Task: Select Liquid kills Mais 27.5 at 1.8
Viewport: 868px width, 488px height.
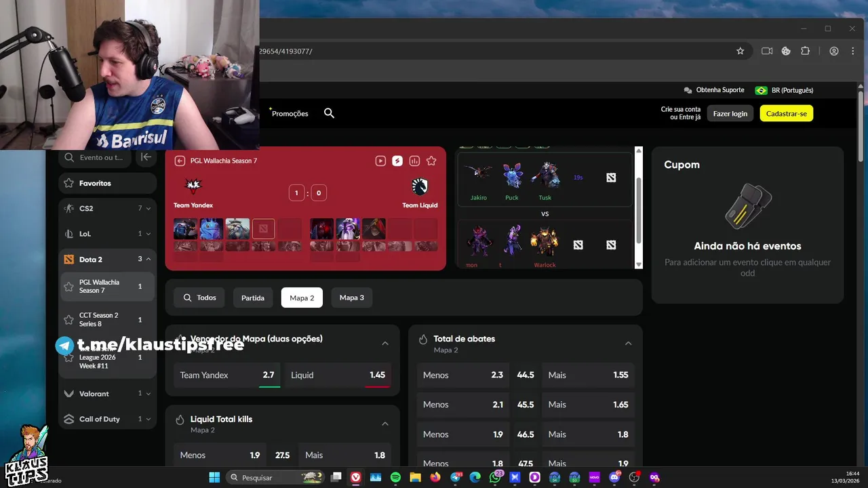Action: click(x=345, y=455)
